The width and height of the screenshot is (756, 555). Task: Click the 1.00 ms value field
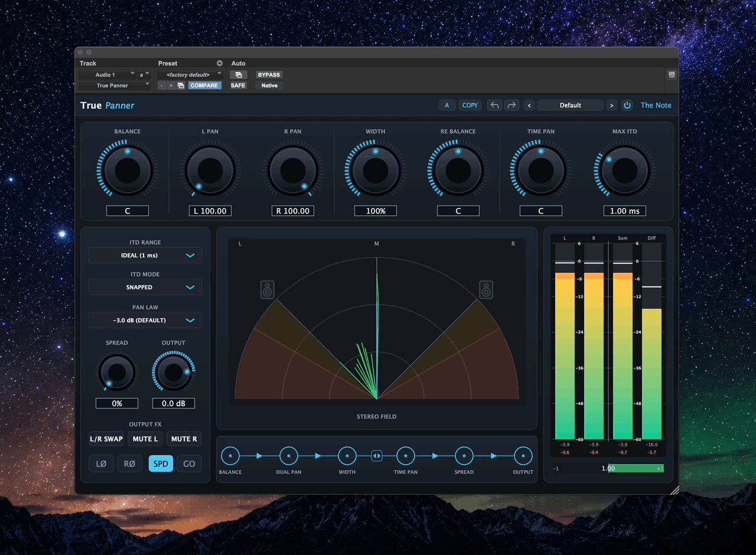pos(625,211)
